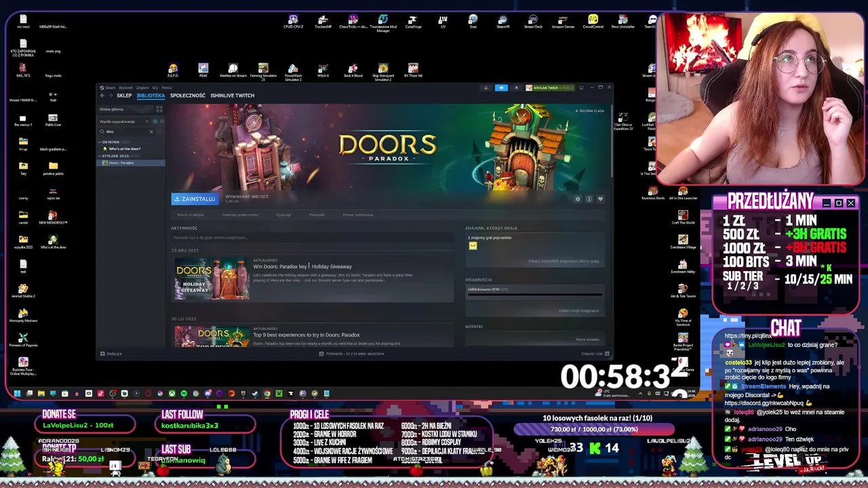Click the blue announcements megaphone button in Steam
The width and height of the screenshot is (868, 488).
(x=501, y=87)
